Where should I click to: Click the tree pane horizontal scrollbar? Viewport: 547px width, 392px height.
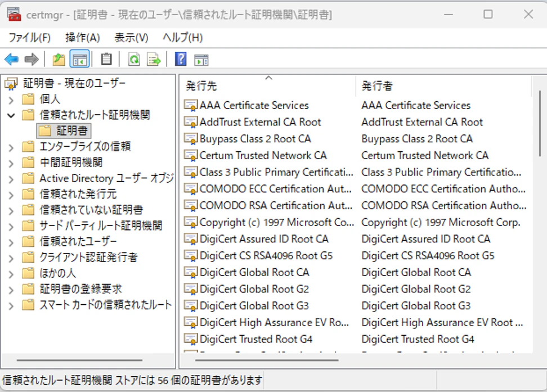pos(79,361)
